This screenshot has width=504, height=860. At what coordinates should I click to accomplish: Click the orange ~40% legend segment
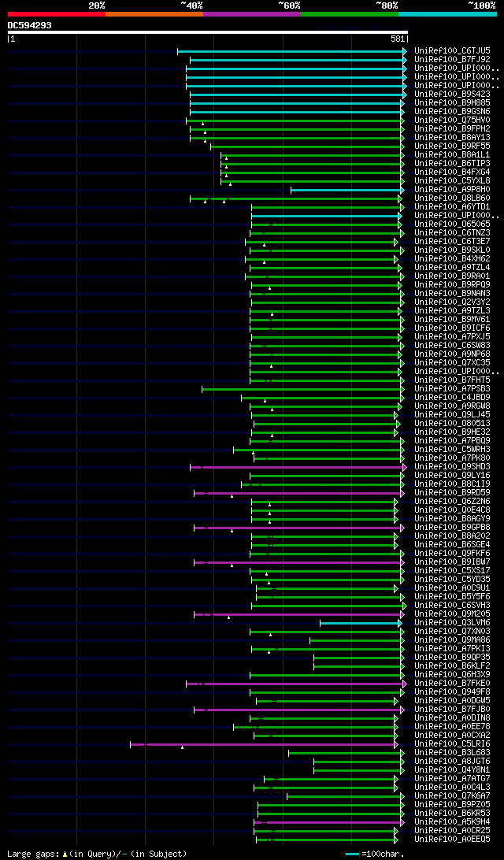click(x=154, y=13)
